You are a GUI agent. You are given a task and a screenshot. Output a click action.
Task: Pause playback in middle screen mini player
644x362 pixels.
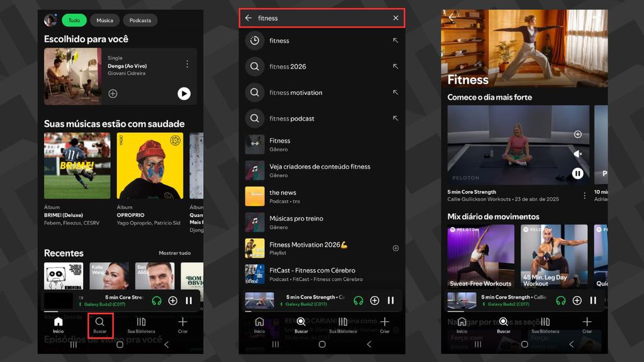click(391, 301)
